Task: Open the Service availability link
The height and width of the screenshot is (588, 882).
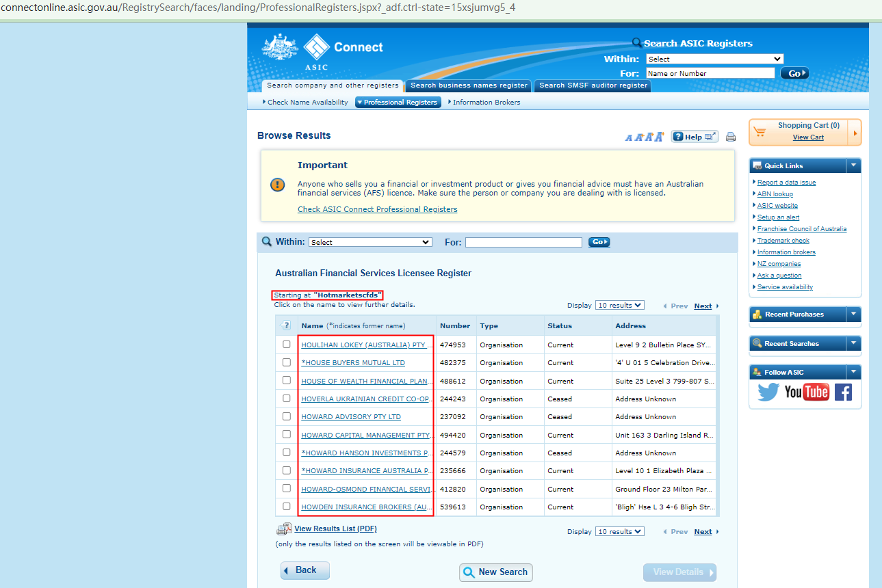Action: [785, 287]
